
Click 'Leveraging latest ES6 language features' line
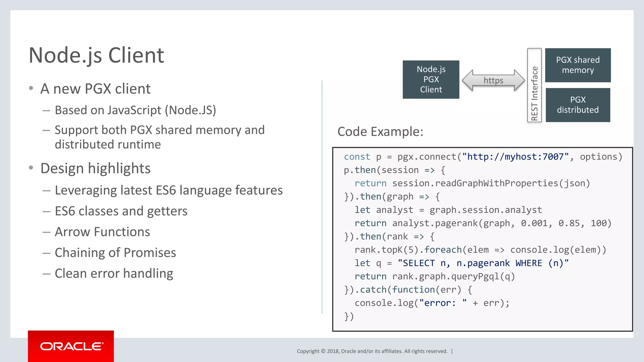coord(169,190)
